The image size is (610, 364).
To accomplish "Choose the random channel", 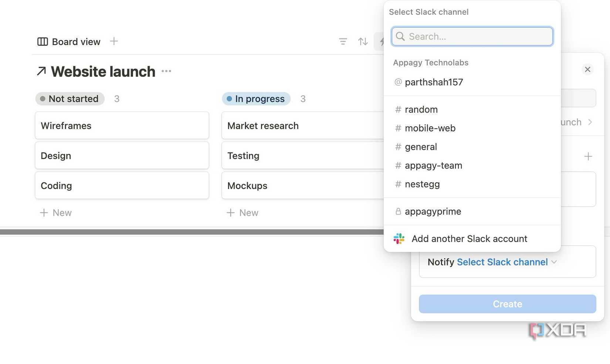I will [x=472, y=109].
